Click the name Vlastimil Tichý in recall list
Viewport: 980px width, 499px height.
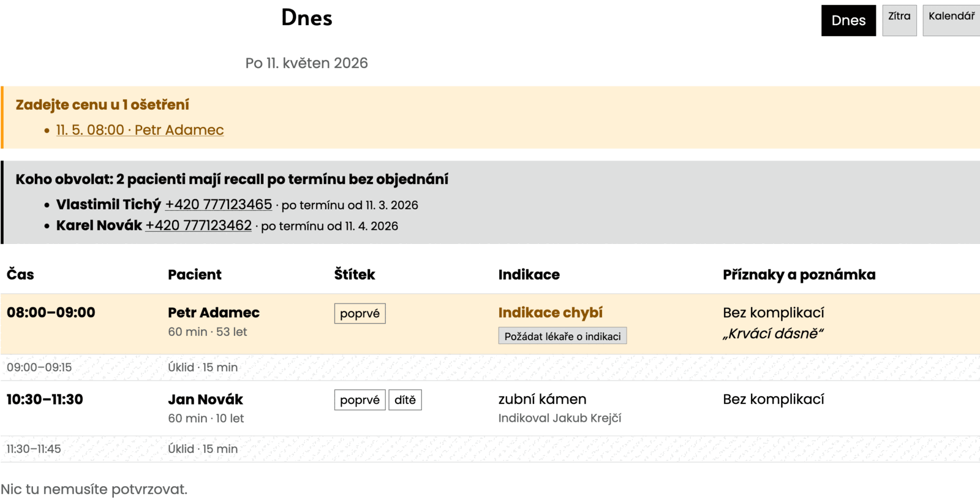tap(108, 204)
